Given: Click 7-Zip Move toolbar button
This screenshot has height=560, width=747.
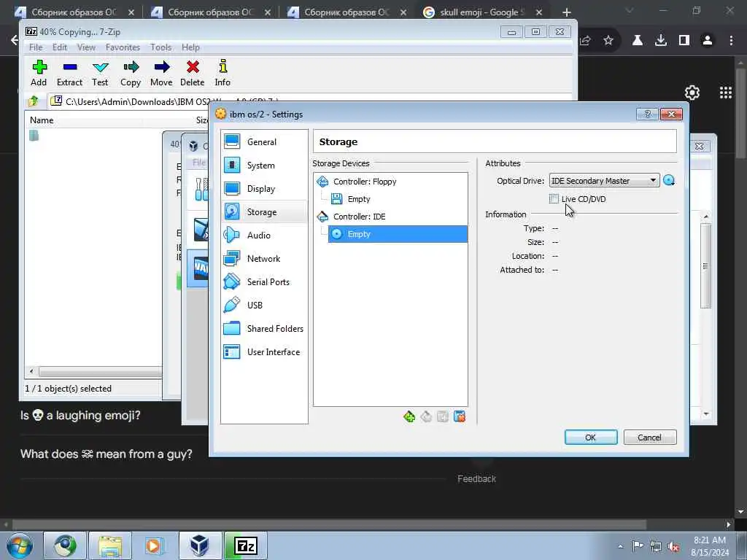Looking at the screenshot, I should (x=161, y=74).
